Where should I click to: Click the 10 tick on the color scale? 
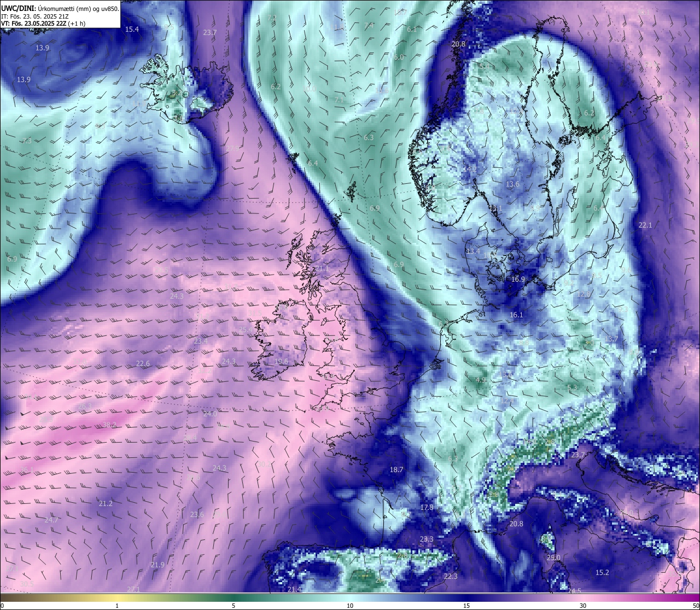(x=350, y=606)
